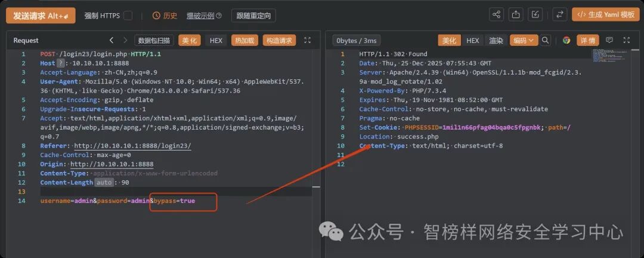Click the Expires: Thu, 19 Nov 1981 line
The image size is (644, 258).
(x=431, y=100)
